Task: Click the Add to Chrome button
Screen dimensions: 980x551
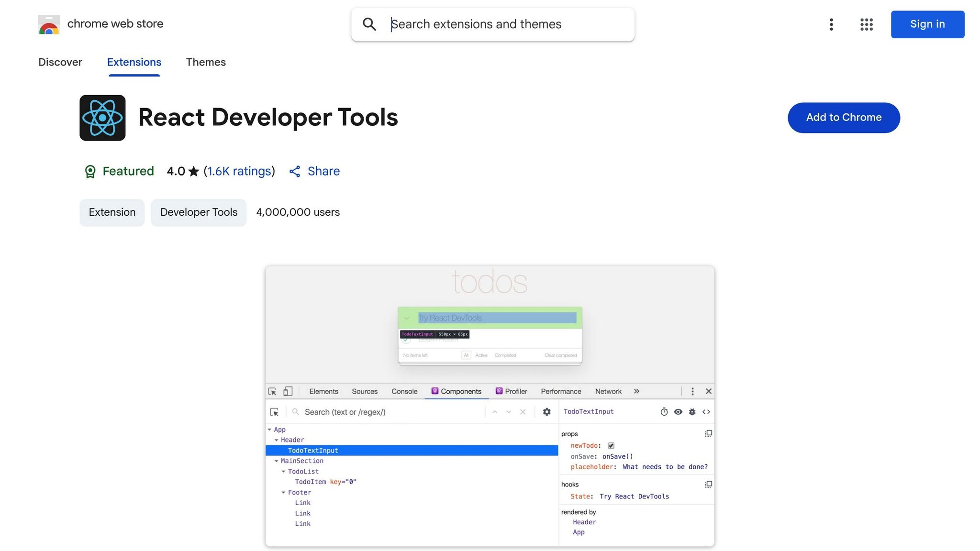Action: coord(844,118)
